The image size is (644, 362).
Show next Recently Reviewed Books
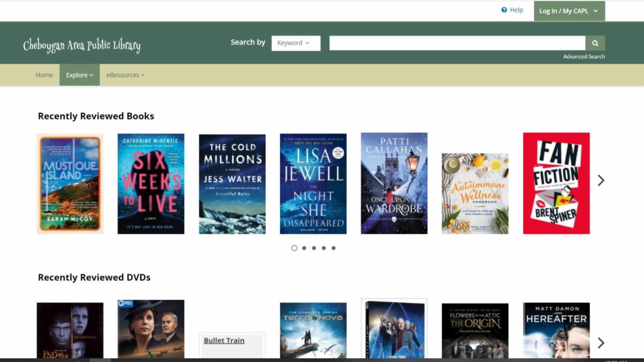click(601, 181)
